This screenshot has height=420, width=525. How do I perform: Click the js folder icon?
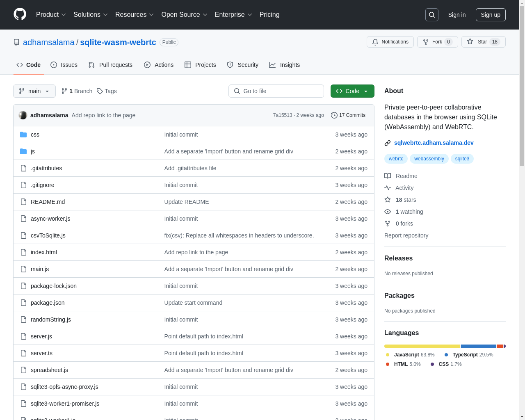coord(23,151)
